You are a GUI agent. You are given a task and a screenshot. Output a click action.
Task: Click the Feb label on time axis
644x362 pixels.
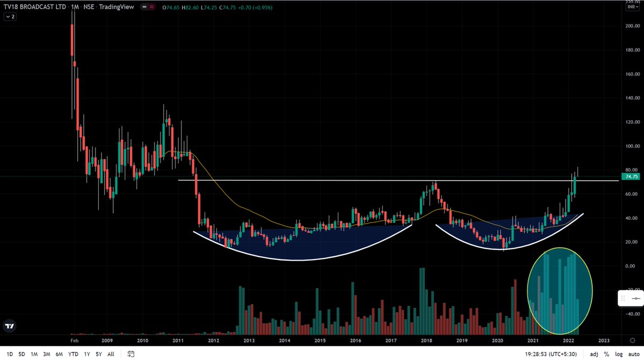click(x=74, y=341)
